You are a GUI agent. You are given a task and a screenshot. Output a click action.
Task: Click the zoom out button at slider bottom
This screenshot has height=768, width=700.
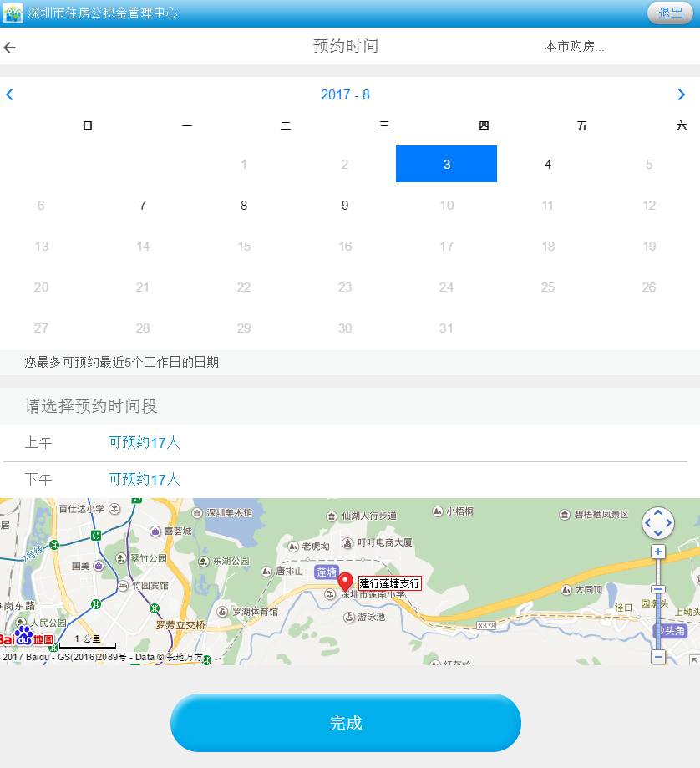[658, 657]
